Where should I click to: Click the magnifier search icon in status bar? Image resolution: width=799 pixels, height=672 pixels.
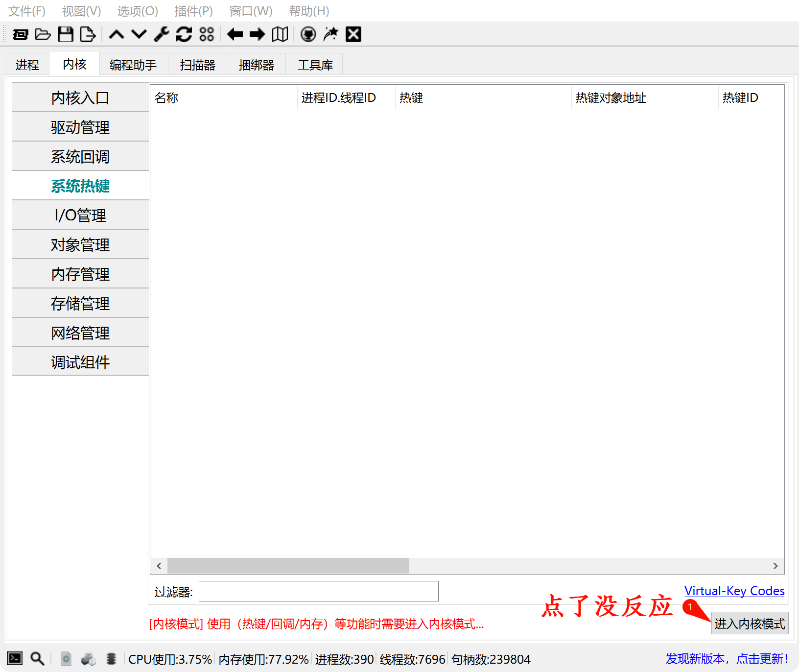pyautogui.click(x=37, y=659)
